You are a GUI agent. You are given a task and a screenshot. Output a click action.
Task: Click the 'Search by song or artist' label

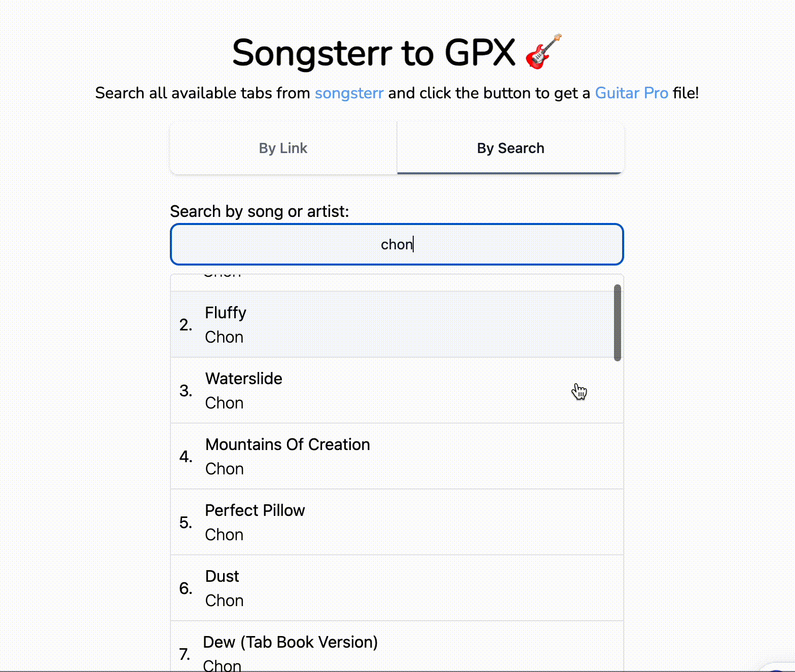259,211
